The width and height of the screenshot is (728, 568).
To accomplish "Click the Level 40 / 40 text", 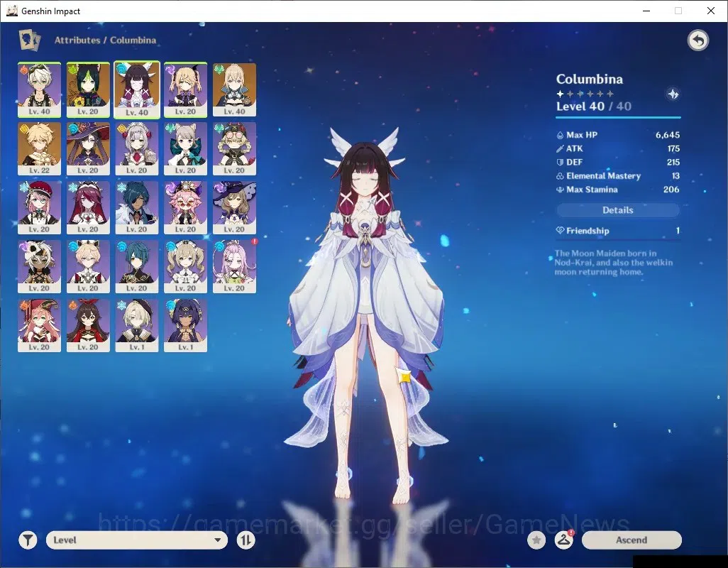I will (594, 106).
